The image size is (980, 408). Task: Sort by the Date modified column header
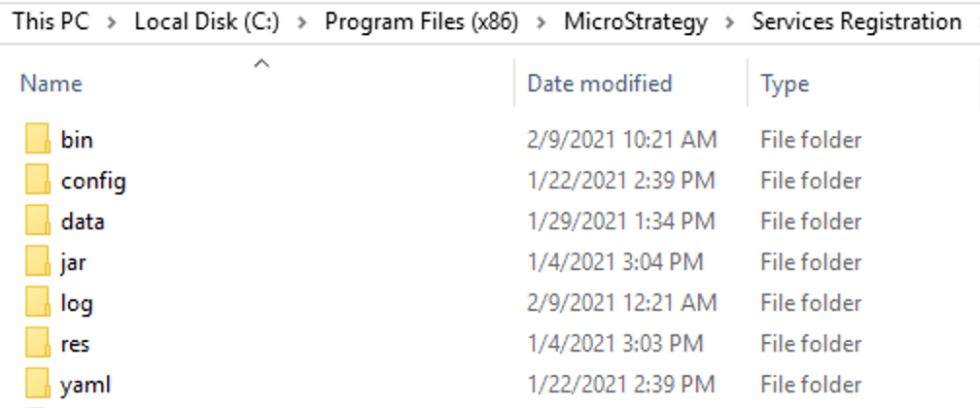599,85
